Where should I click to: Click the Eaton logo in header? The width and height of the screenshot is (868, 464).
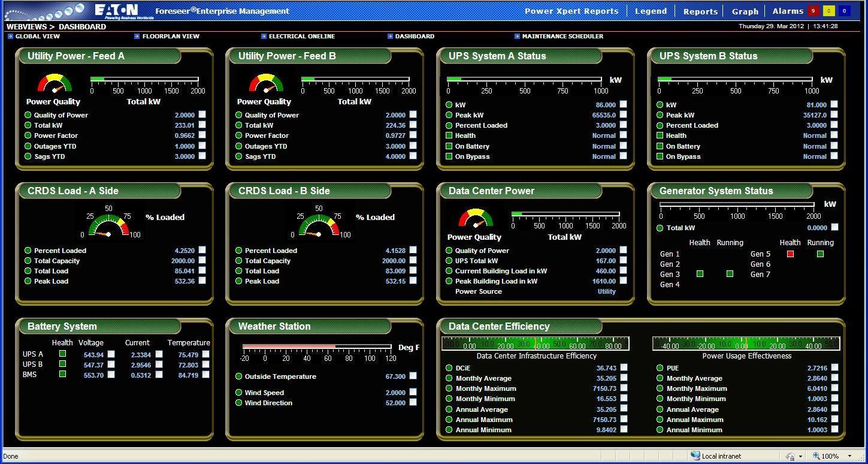(x=116, y=10)
